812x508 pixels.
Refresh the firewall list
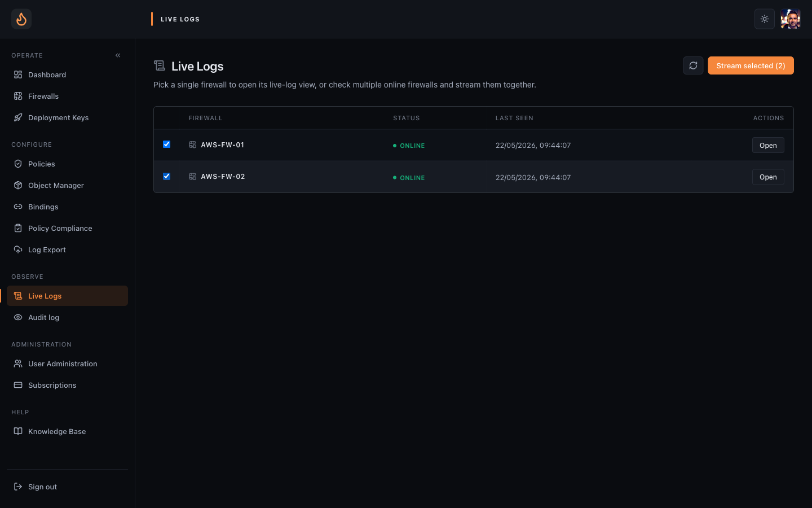pos(693,65)
